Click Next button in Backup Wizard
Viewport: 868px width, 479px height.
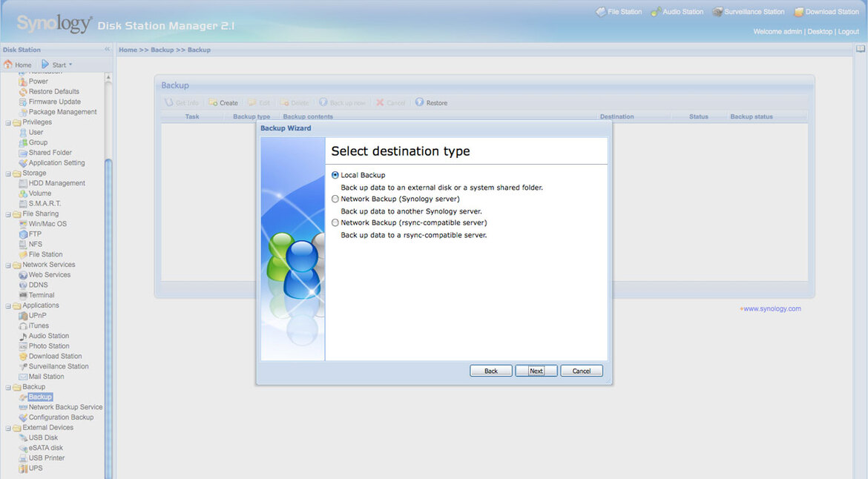[x=536, y=371]
